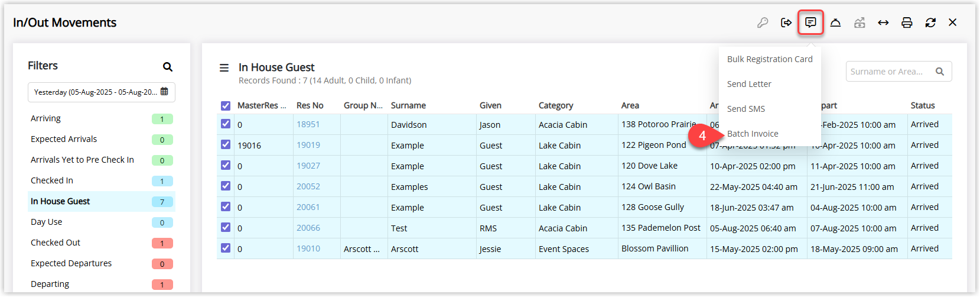Screen dimensions: 980x297
Task: Sort by the Category column header
Action: (556, 105)
